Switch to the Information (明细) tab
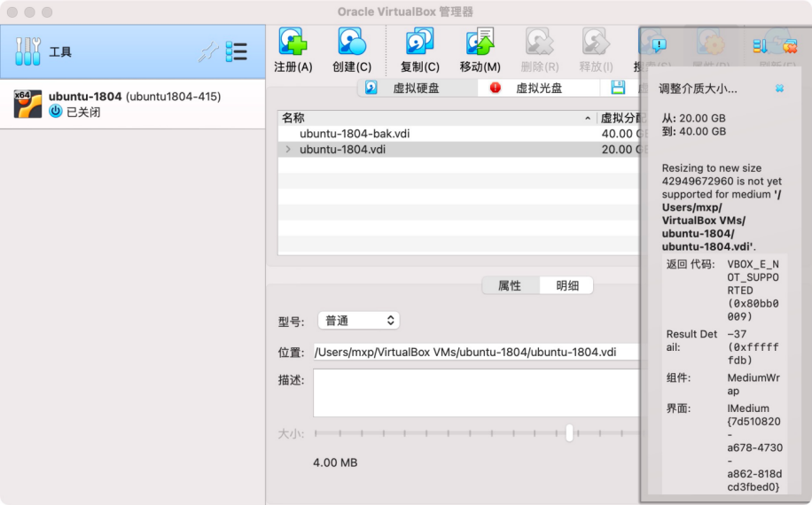Screen dimensions: 812x505 [567, 285]
